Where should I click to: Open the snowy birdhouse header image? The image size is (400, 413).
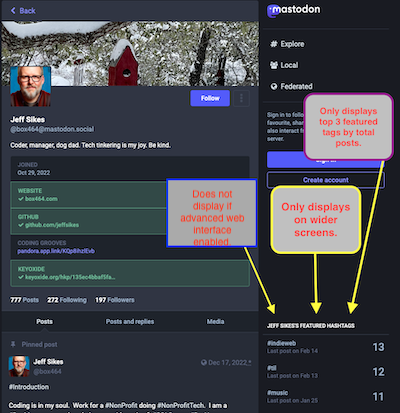[130, 54]
